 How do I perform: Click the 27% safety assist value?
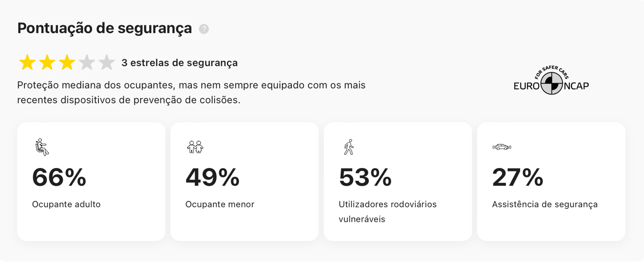(x=518, y=177)
